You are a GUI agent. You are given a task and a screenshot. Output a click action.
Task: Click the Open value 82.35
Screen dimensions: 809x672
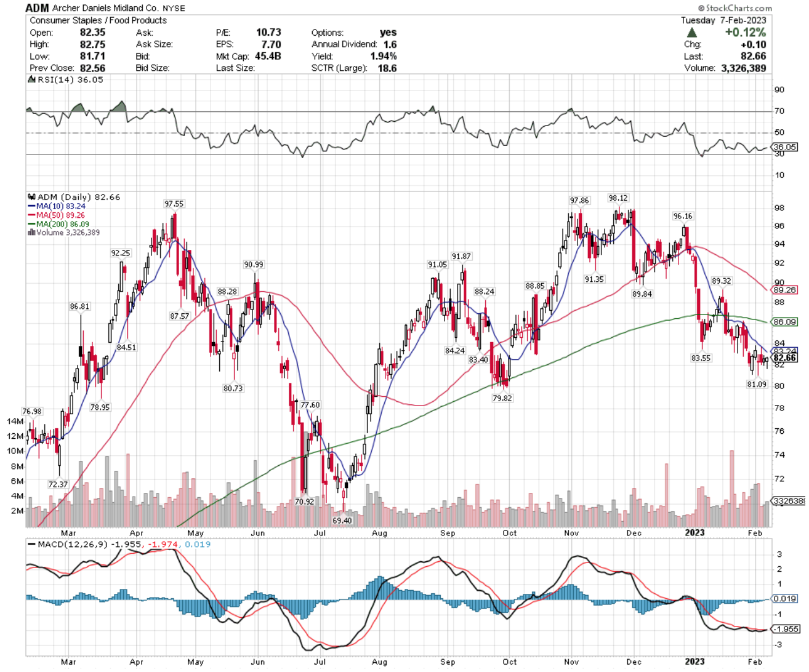point(92,33)
